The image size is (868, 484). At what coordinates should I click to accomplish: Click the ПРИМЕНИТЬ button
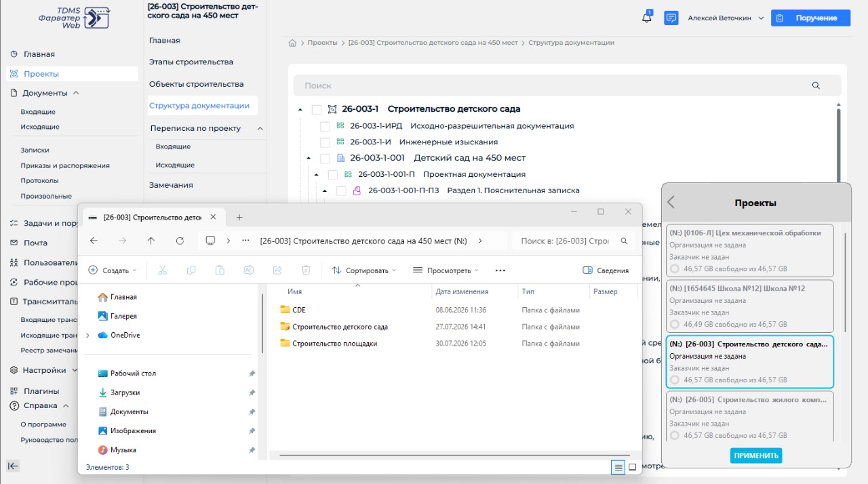pyautogui.click(x=756, y=456)
